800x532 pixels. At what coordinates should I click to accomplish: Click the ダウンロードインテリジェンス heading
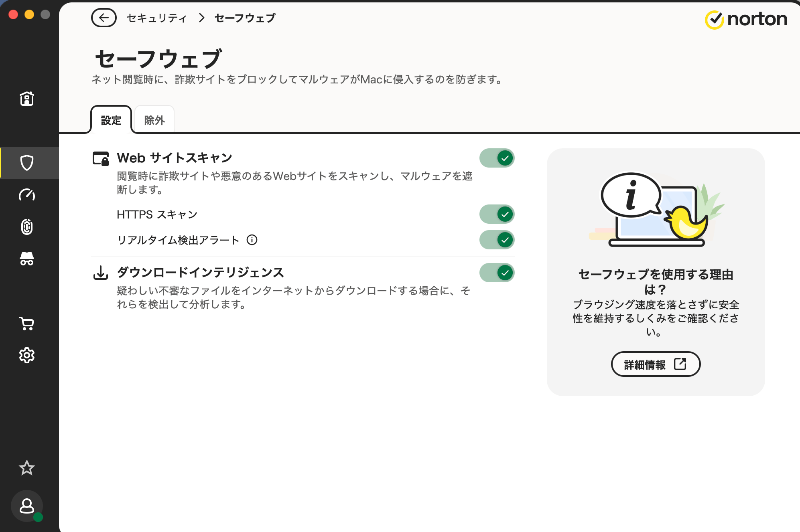[201, 273]
